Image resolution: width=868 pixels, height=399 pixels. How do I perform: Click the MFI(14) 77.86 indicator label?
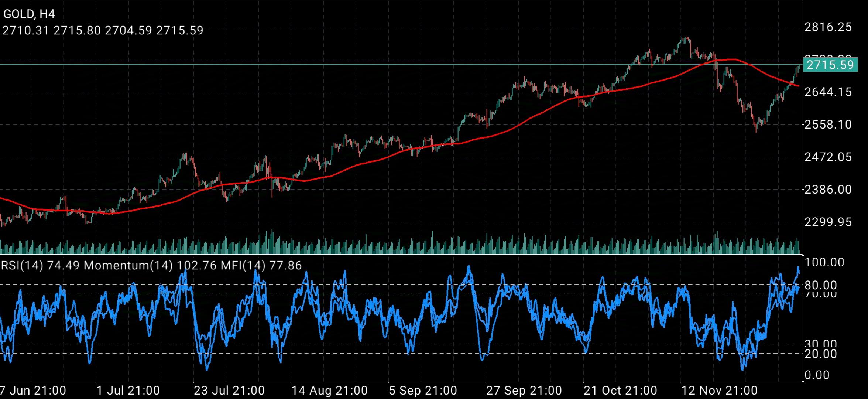[261, 265]
